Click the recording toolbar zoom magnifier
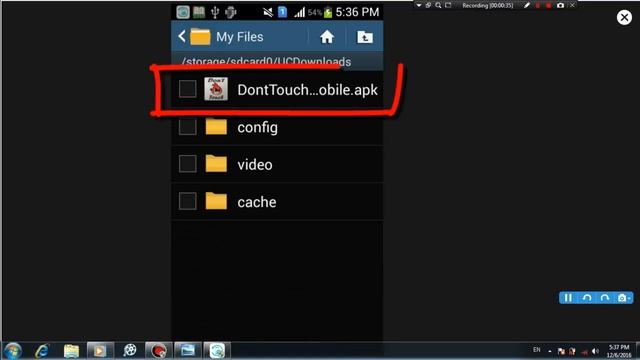This screenshot has width=640, height=360. pos(438,5)
